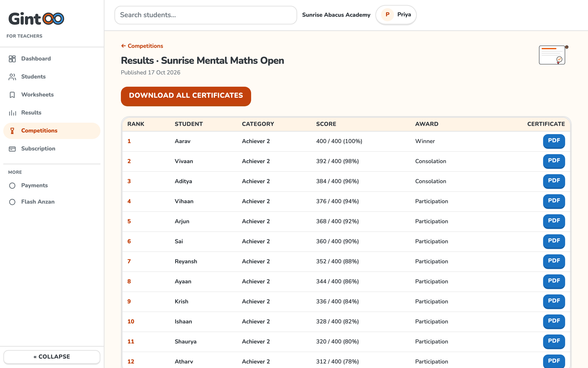The image size is (588, 368).
Task: Click the Published 17 Oct 2026 text
Action: [x=151, y=73]
